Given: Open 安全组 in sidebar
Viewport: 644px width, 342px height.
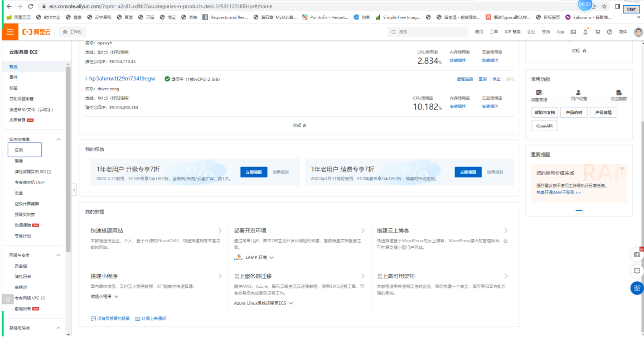Looking at the screenshot, I should point(21,266).
